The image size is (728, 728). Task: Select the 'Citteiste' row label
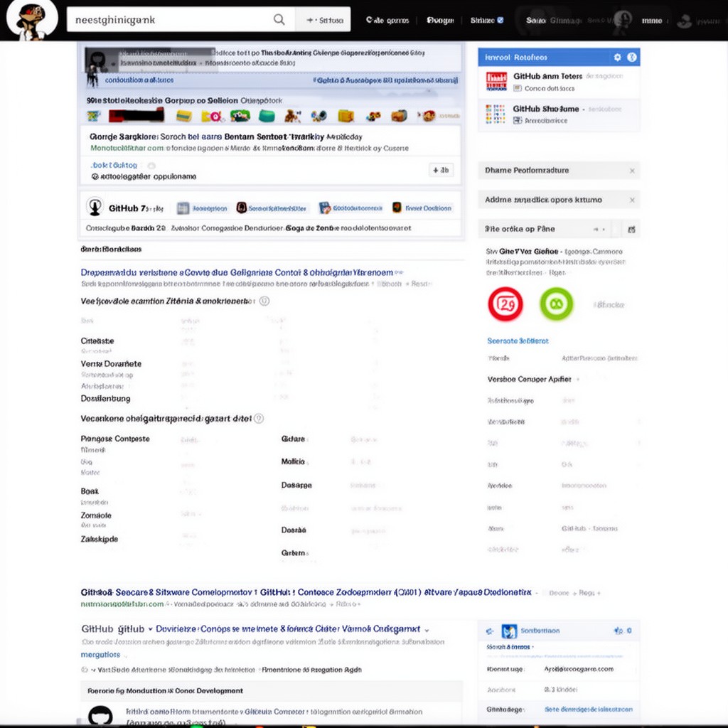(x=97, y=341)
